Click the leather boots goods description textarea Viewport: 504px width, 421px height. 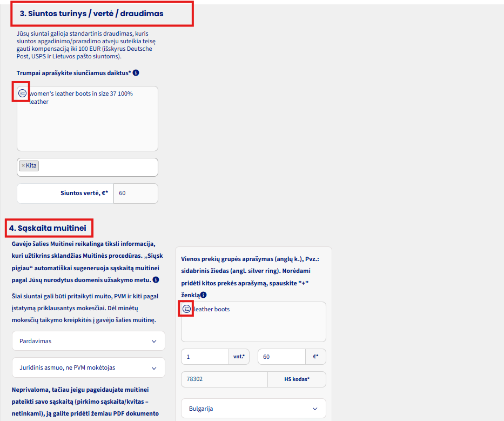click(253, 322)
